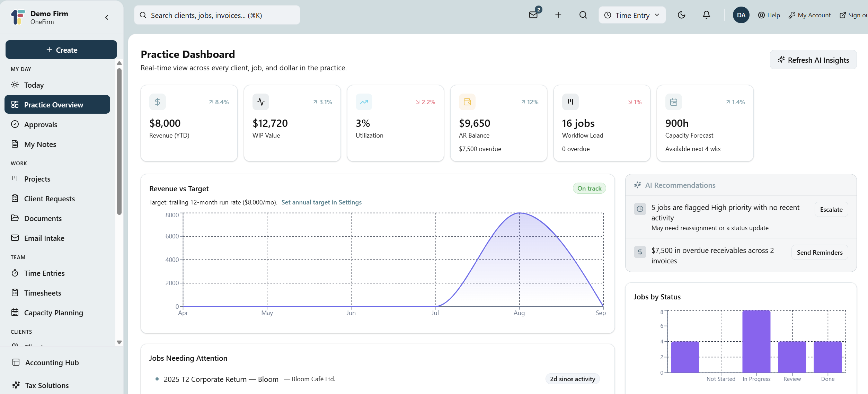
Task: Click Send Reminders for overdue receivables
Action: tap(820, 252)
